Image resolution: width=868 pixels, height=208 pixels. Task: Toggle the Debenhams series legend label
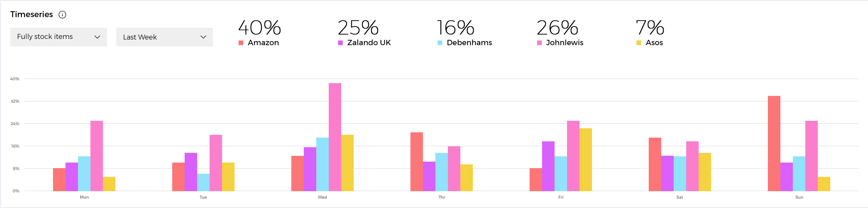(469, 43)
